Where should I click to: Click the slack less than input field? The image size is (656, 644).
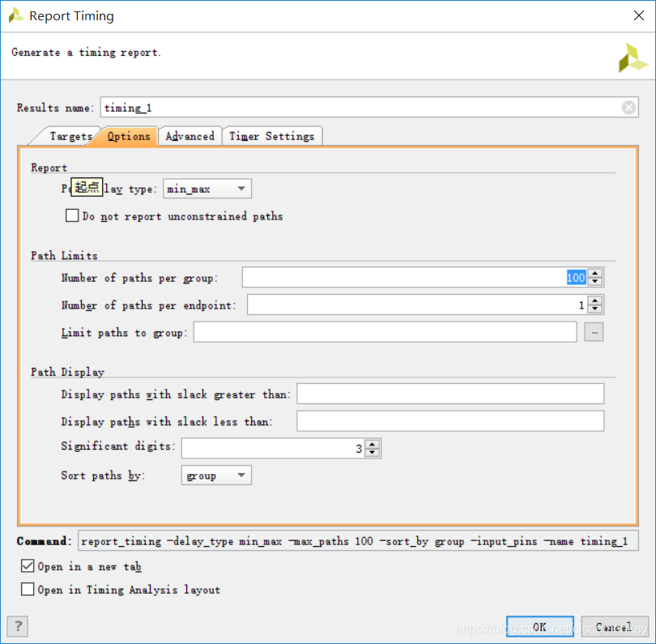450,421
